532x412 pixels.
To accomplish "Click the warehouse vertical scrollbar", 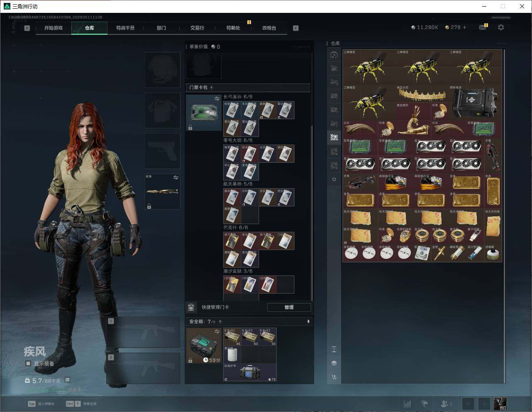I will click(x=504, y=216).
